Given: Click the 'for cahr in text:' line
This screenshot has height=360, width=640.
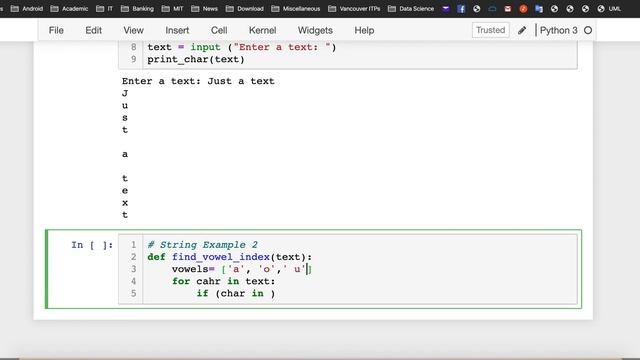Looking at the screenshot, I should point(224,281).
